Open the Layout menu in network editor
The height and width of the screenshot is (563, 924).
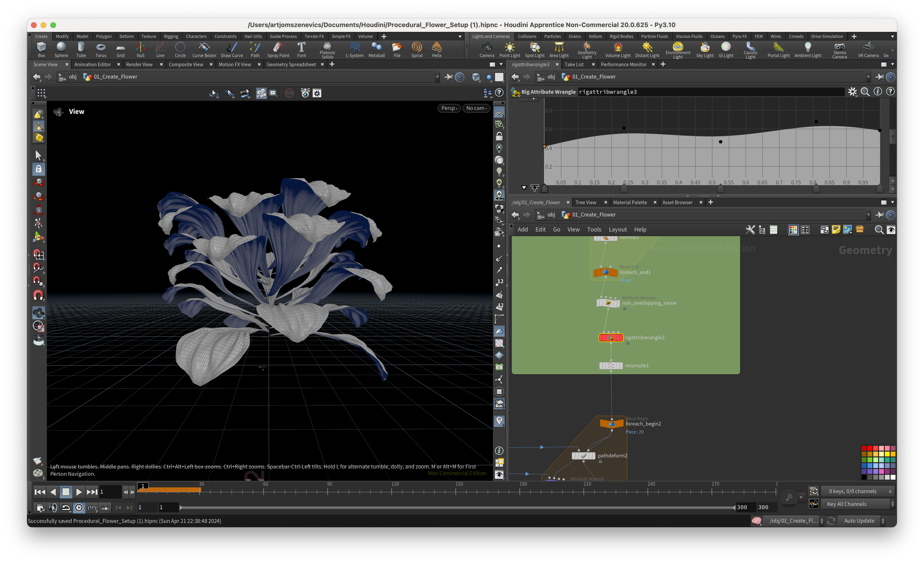617,230
